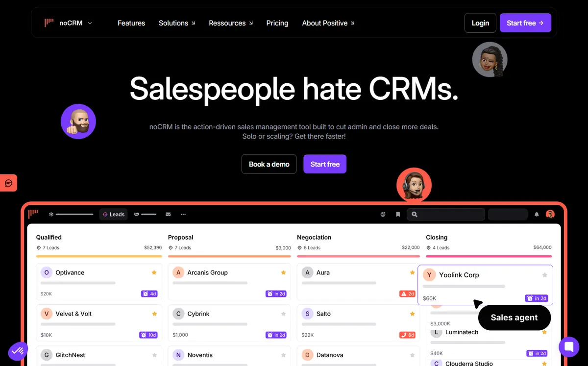Click the handshake icon in app toolbar
This screenshot has height=366, width=588.
point(137,214)
